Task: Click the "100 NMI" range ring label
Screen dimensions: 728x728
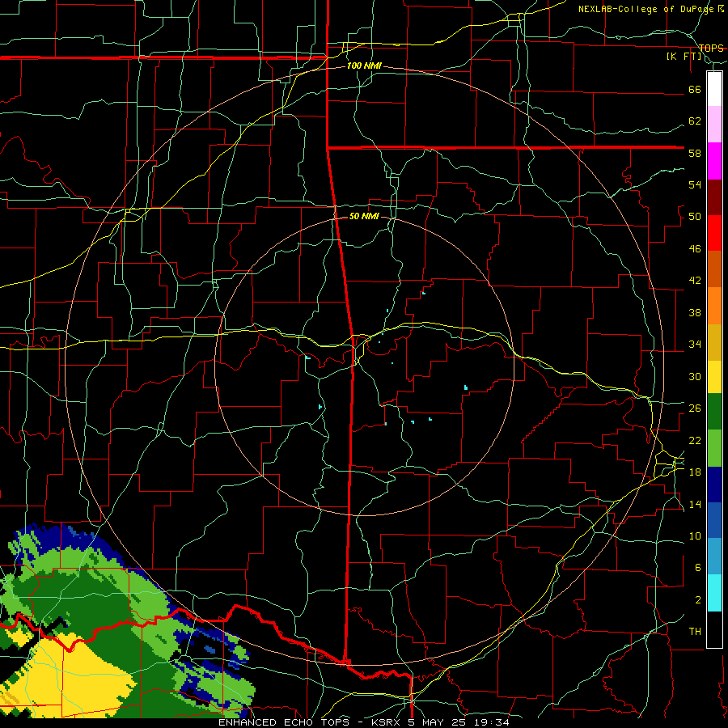Action: [364, 66]
